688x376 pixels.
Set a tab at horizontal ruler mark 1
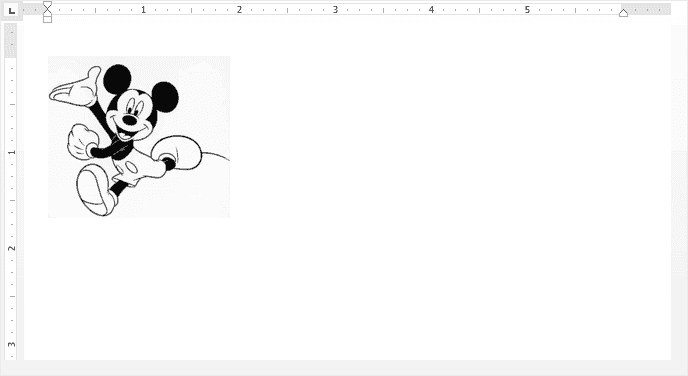[x=143, y=10]
